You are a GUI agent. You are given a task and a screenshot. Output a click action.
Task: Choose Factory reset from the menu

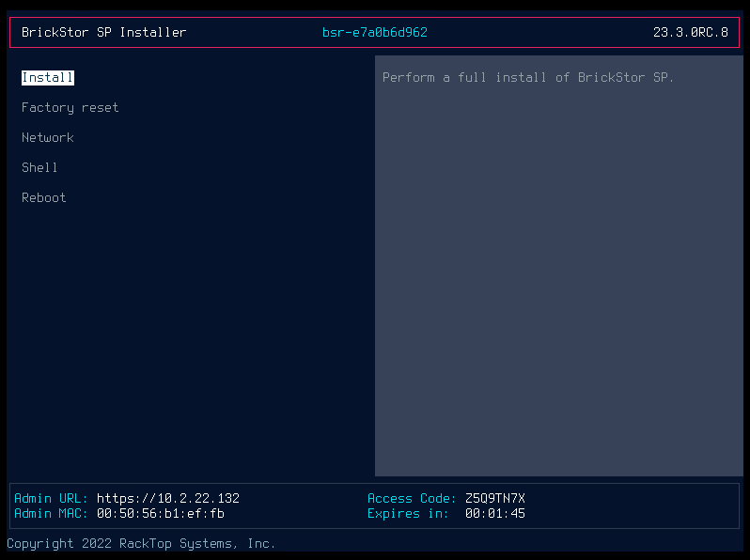tap(70, 108)
